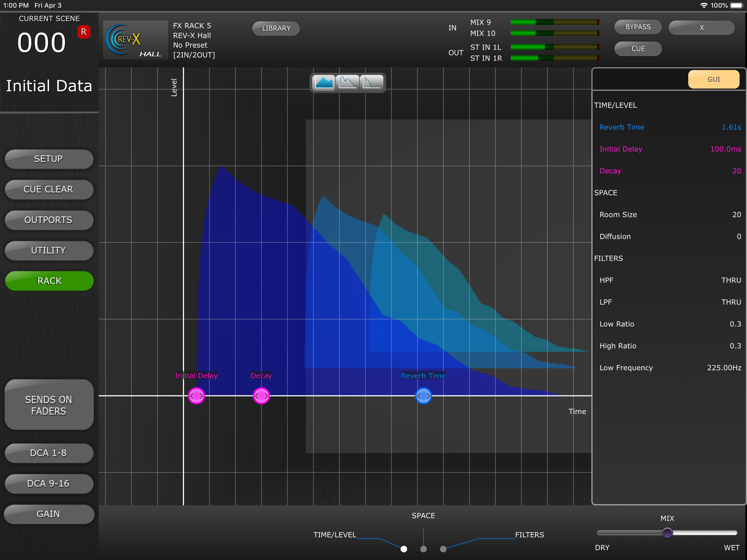Toggle the CUE button
The height and width of the screenshot is (560, 747).
tap(638, 49)
